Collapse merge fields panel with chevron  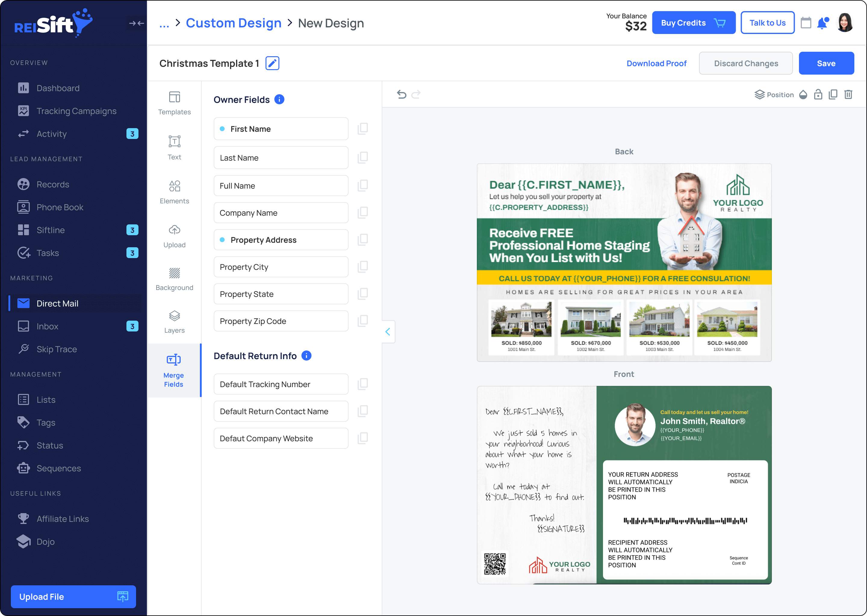(387, 332)
